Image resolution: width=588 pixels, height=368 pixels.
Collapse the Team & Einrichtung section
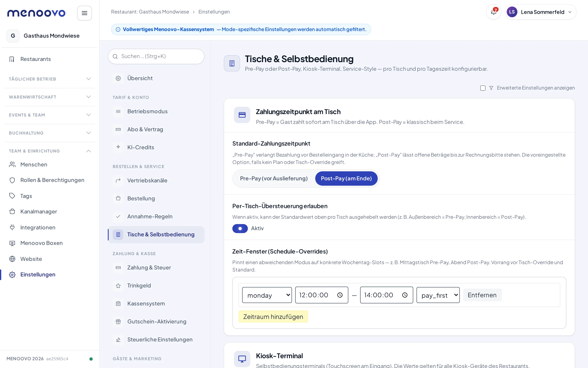pos(50,151)
